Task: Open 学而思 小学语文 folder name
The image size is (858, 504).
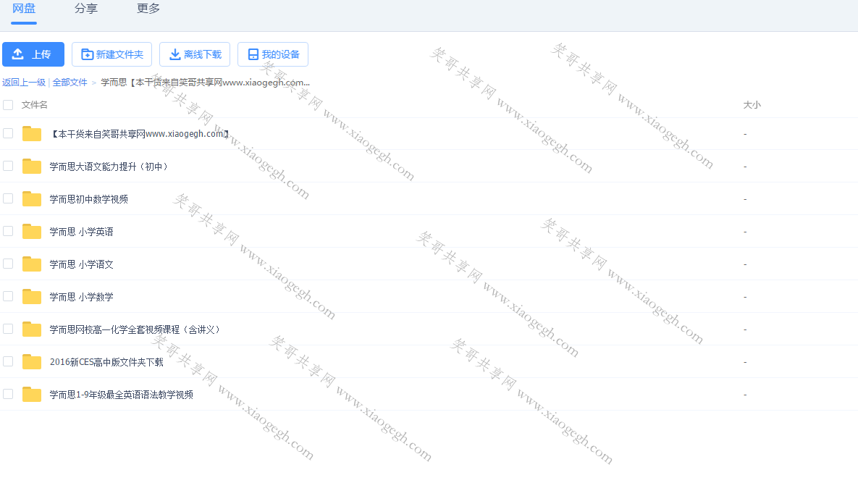Action: [82, 264]
